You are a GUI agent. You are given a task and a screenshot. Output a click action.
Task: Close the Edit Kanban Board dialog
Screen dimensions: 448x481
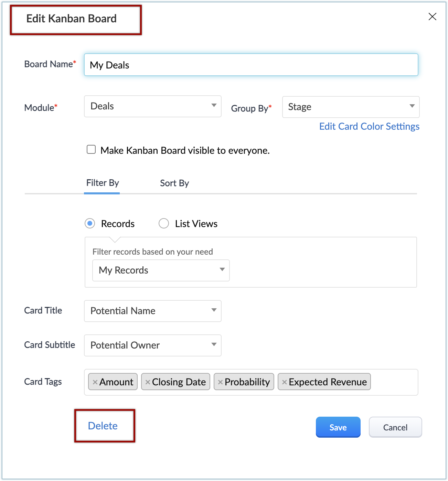pos(432,17)
